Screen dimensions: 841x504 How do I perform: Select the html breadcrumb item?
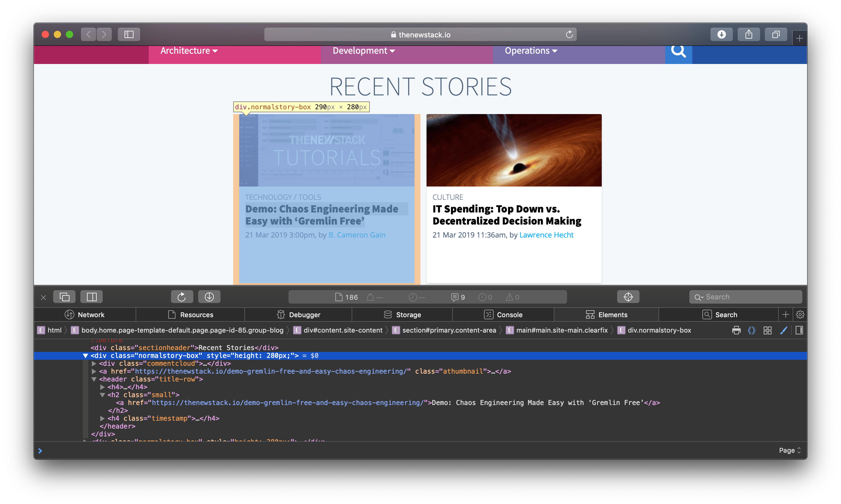click(50, 330)
